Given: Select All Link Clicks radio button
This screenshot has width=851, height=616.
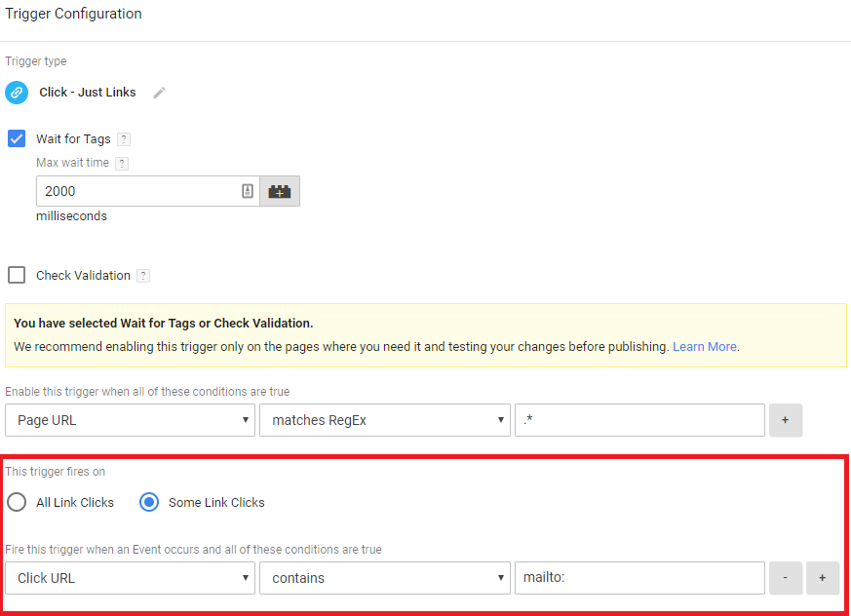Looking at the screenshot, I should point(17,502).
